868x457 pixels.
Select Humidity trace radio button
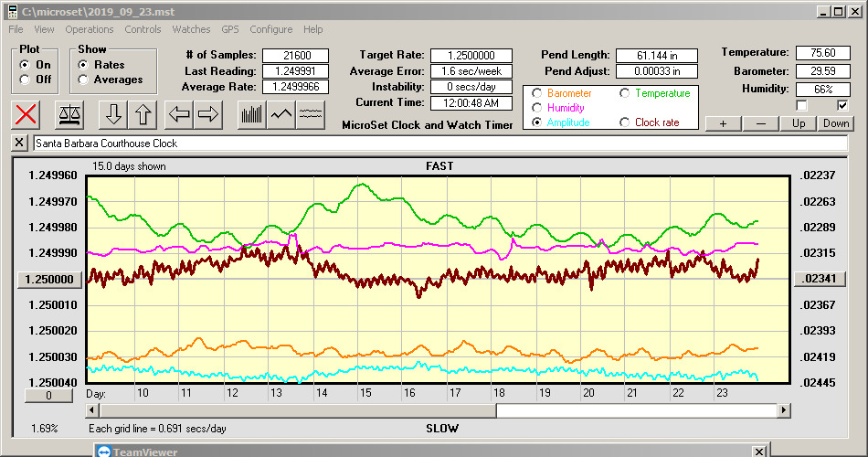pyautogui.click(x=536, y=108)
